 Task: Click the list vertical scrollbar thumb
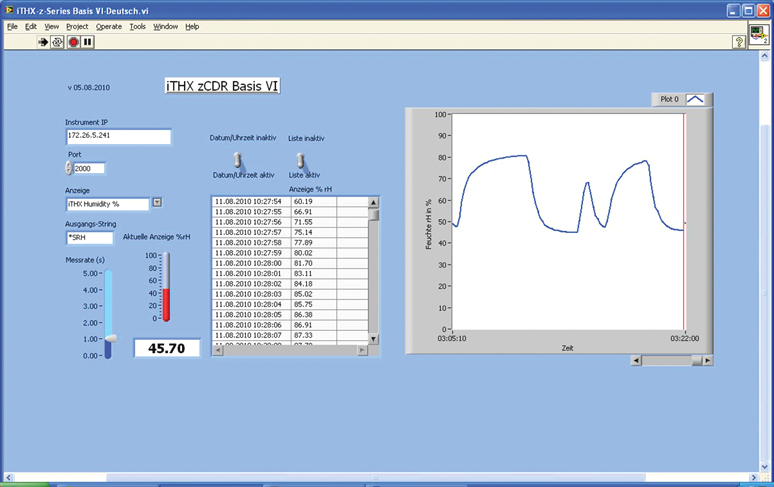coord(374,215)
